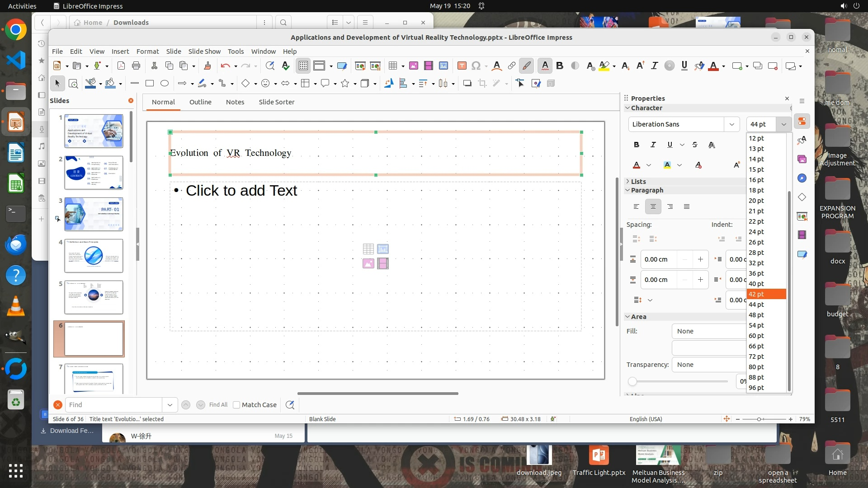Click the Print icon in toolbar
868x488 pixels.
tap(136, 66)
